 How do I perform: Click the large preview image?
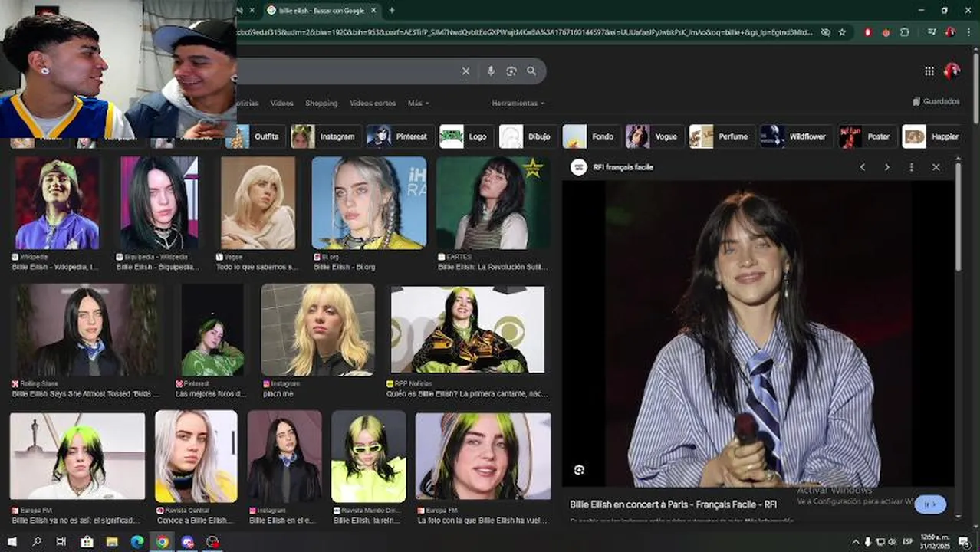pos(758,333)
